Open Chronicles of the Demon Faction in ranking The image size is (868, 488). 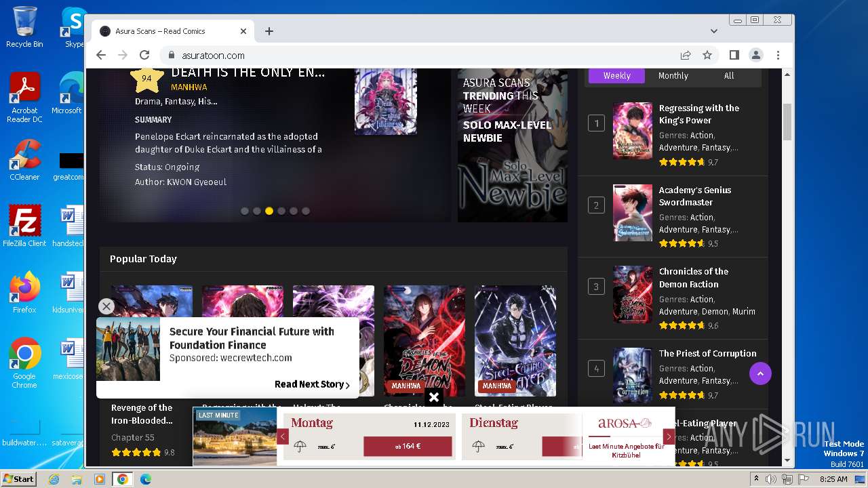[693, 278]
